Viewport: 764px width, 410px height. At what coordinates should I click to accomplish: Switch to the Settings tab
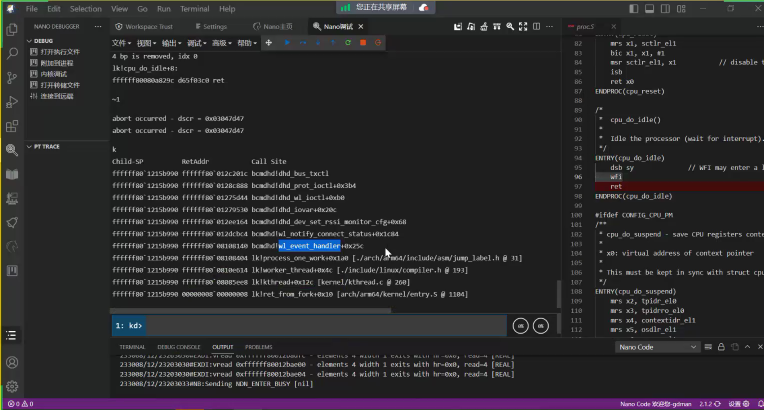point(211,27)
